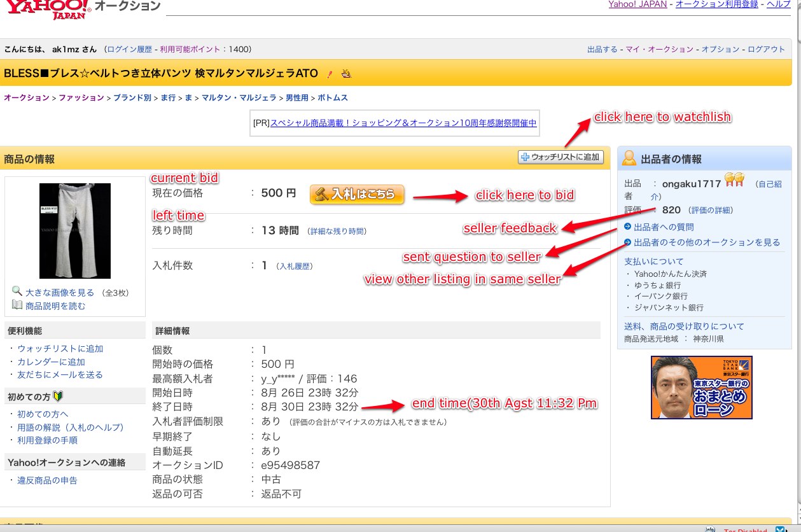This screenshot has height=532, width=801.
Task: Click the green-yellow beginner mark icon
Action: click(59, 396)
